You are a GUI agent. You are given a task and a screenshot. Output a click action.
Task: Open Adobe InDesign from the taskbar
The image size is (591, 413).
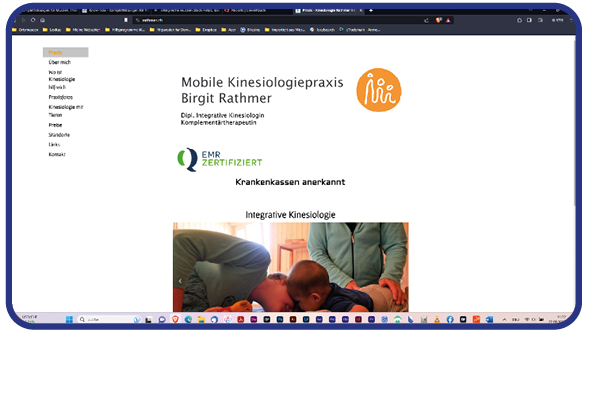click(358, 320)
